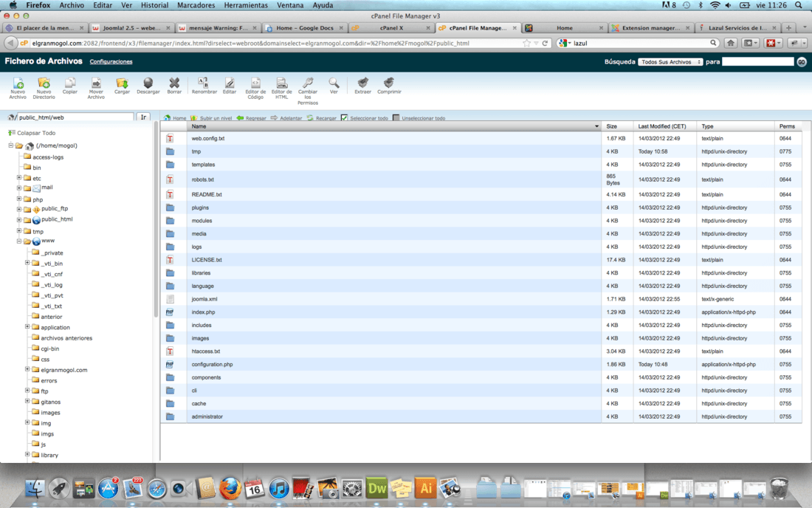This screenshot has height=508, width=812.
Task: Click the Spotlight search icon in menu bar
Action: pos(799,5)
